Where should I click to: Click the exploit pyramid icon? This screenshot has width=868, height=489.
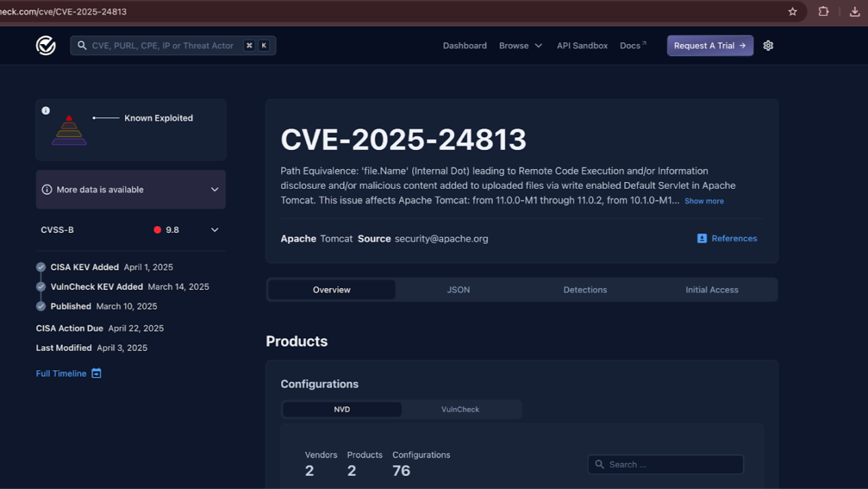click(69, 130)
